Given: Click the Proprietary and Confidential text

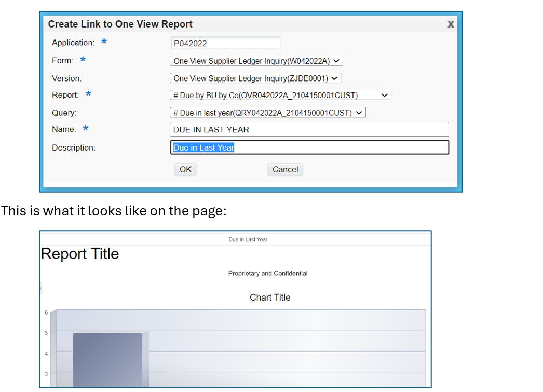Looking at the screenshot, I should [x=268, y=273].
